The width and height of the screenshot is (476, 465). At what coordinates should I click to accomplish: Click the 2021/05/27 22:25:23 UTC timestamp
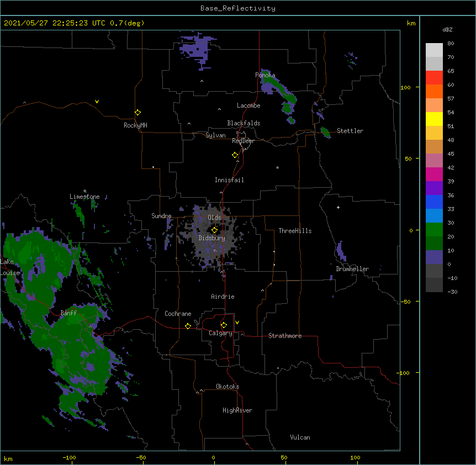[x=54, y=23]
